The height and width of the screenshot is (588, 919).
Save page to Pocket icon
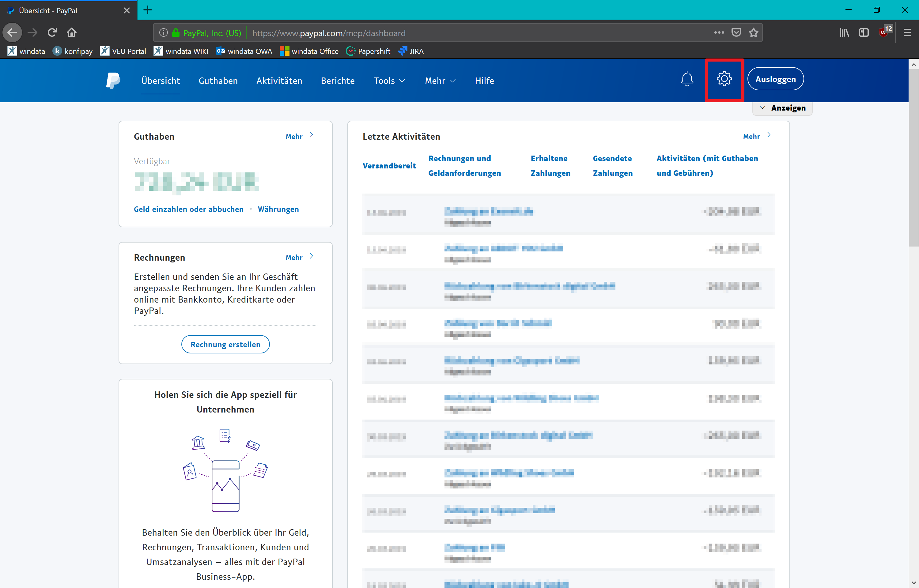(x=736, y=33)
